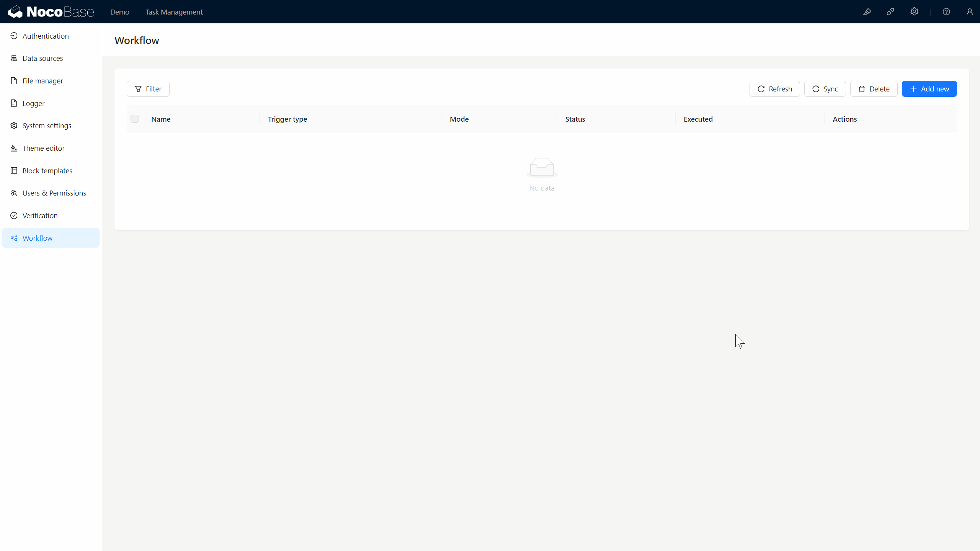The width and height of the screenshot is (980, 551).
Task: Open the Trigger type column dropdown
Action: pos(287,119)
